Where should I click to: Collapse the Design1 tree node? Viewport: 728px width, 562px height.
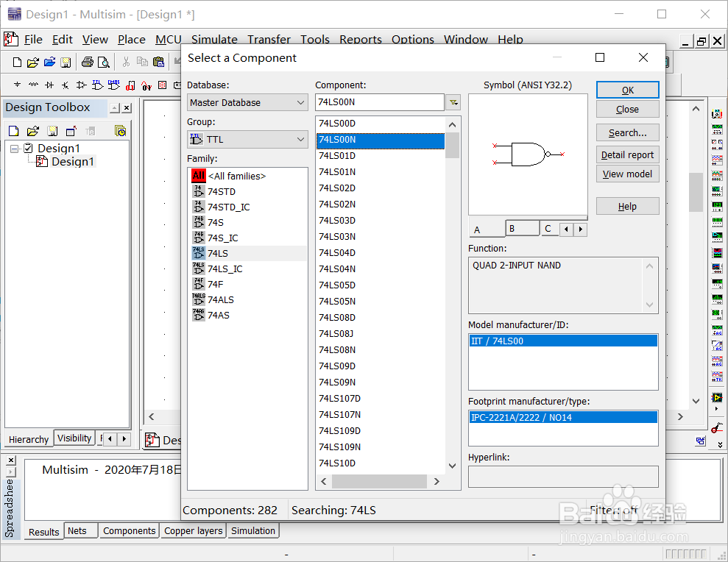click(x=15, y=149)
